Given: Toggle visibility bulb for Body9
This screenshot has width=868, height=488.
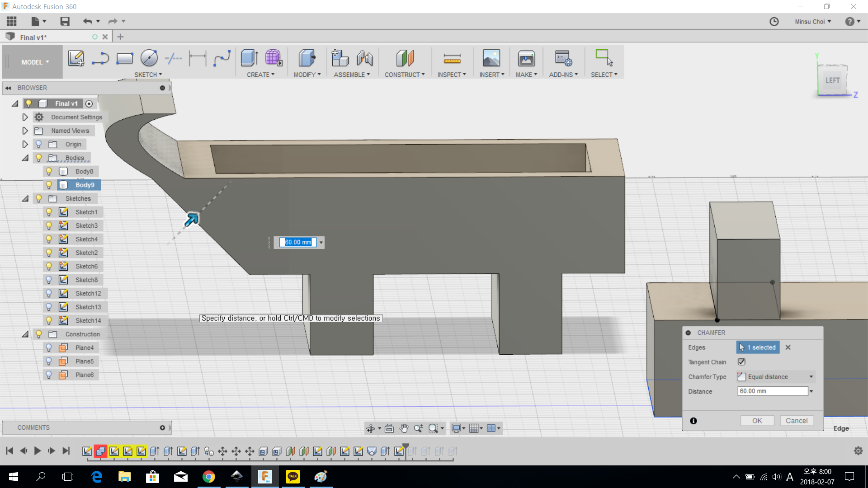Looking at the screenshot, I should coord(49,185).
